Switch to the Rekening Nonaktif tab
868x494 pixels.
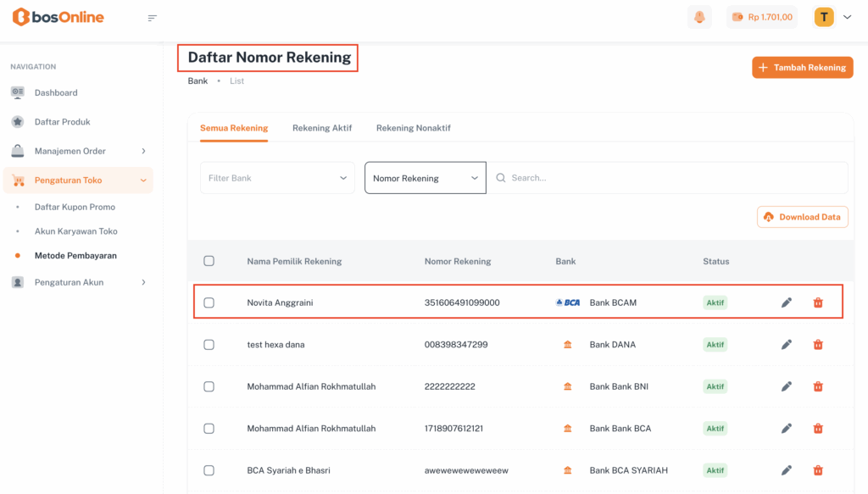click(413, 128)
